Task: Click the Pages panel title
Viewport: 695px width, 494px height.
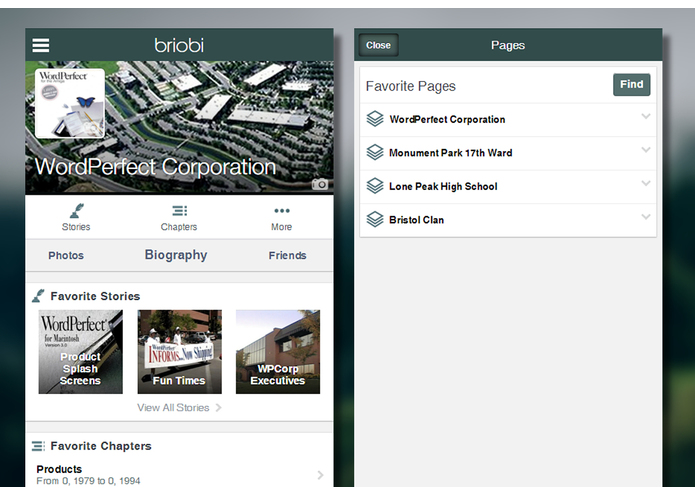Action: (x=508, y=45)
